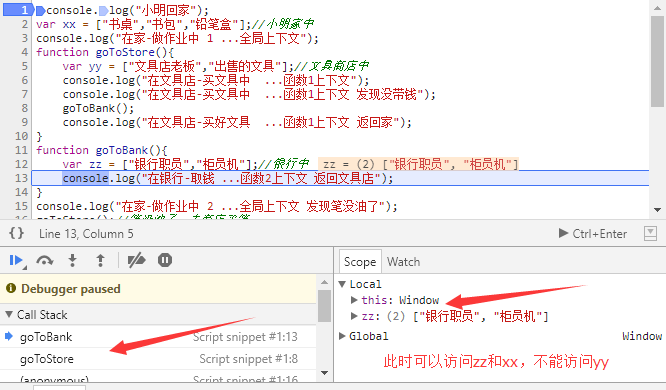Viewport: 666px width, 390px height.
Task: Click Window value beside Global scope
Action: 642,336
